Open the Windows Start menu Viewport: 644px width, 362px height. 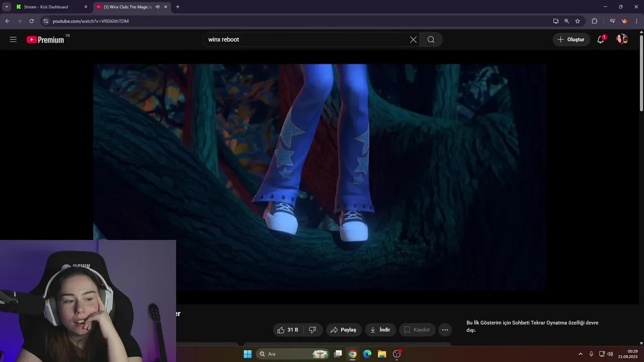[x=248, y=354]
